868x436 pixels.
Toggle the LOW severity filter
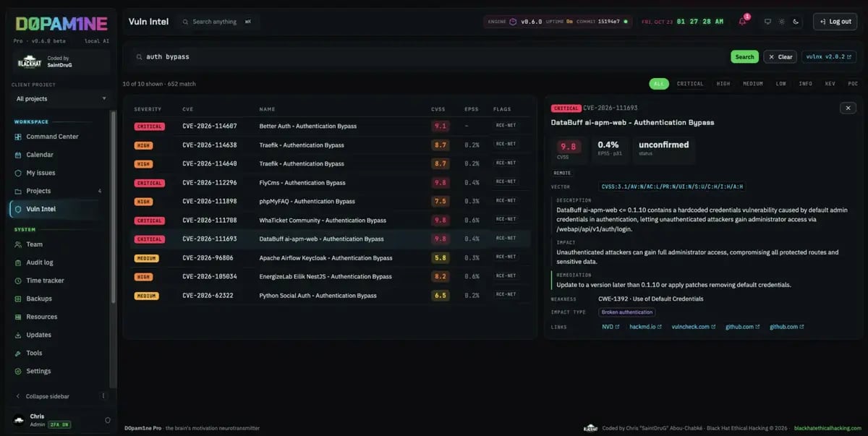point(781,84)
